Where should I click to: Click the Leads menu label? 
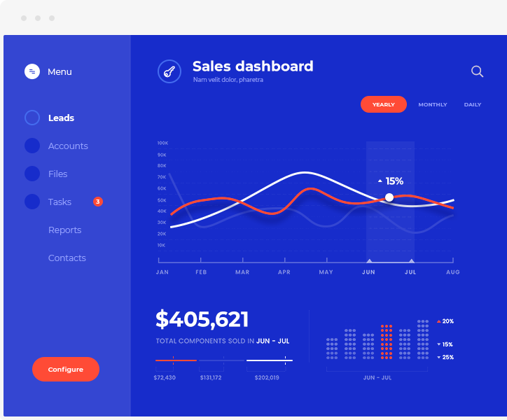pos(61,118)
